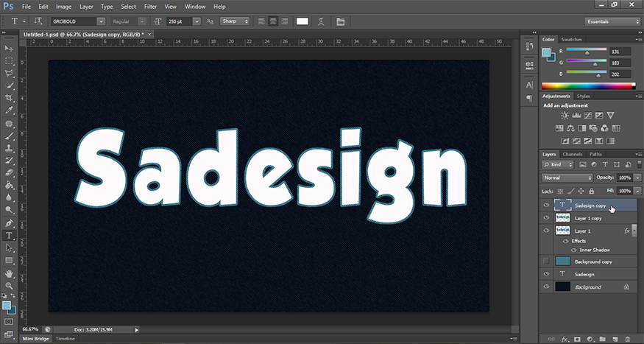Screen dimensions: 644x344
Task: Collapse Layer 1 effects list arrow
Action: [x=634, y=231]
